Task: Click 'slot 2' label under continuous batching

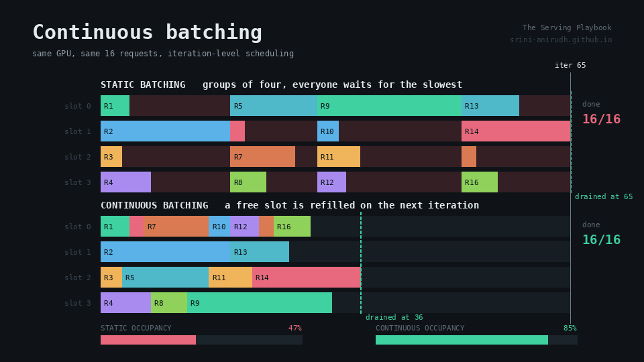Action: coord(78,278)
